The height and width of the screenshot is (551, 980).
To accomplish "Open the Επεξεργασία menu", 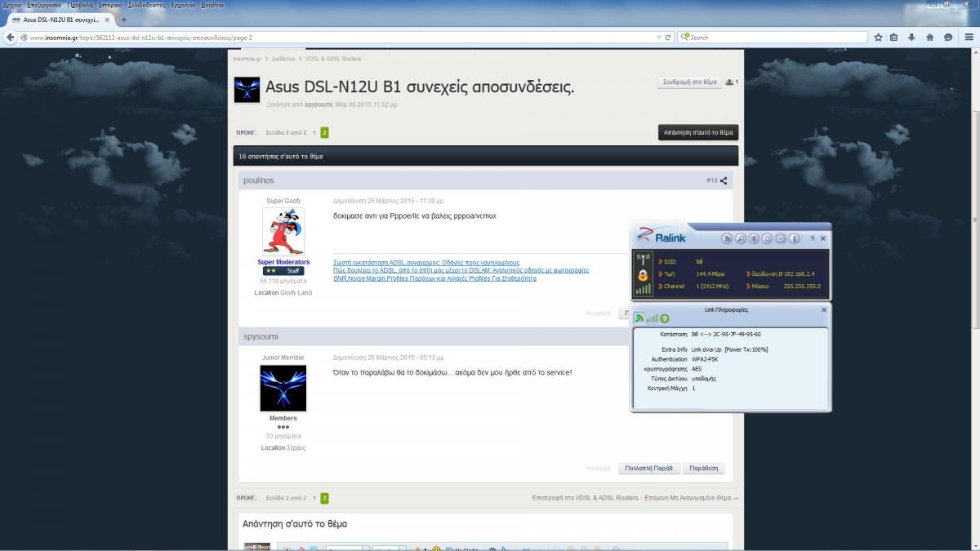I will 44,5.
